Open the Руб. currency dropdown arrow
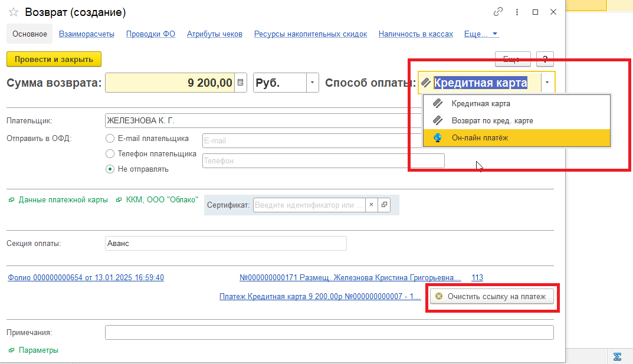The width and height of the screenshot is (633, 364). pos(312,83)
